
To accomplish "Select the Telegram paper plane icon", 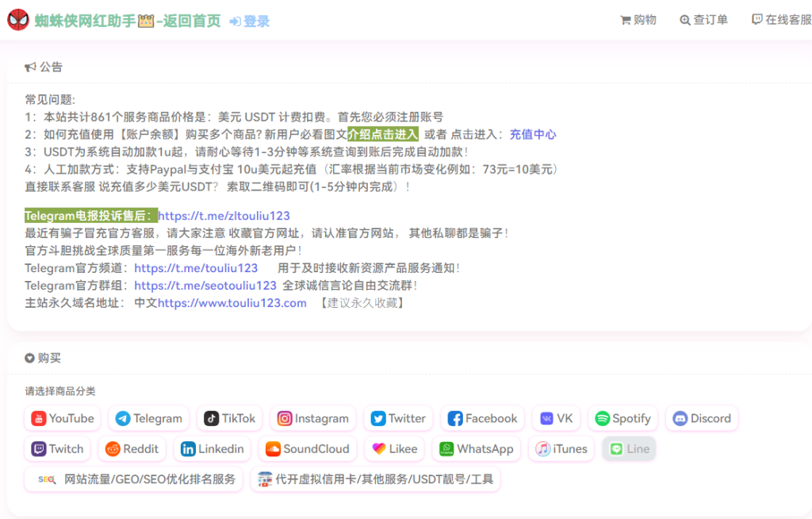I will (x=123, y=418).
